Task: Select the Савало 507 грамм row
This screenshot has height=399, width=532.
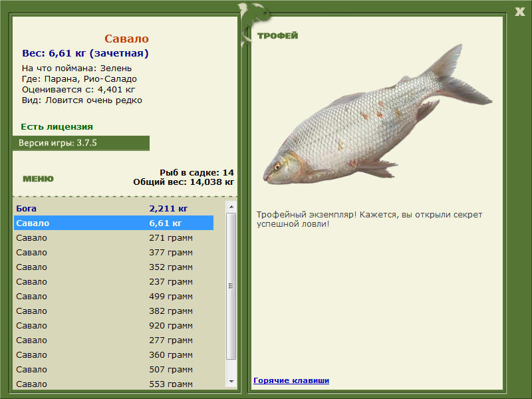Action: coord(114,369)
